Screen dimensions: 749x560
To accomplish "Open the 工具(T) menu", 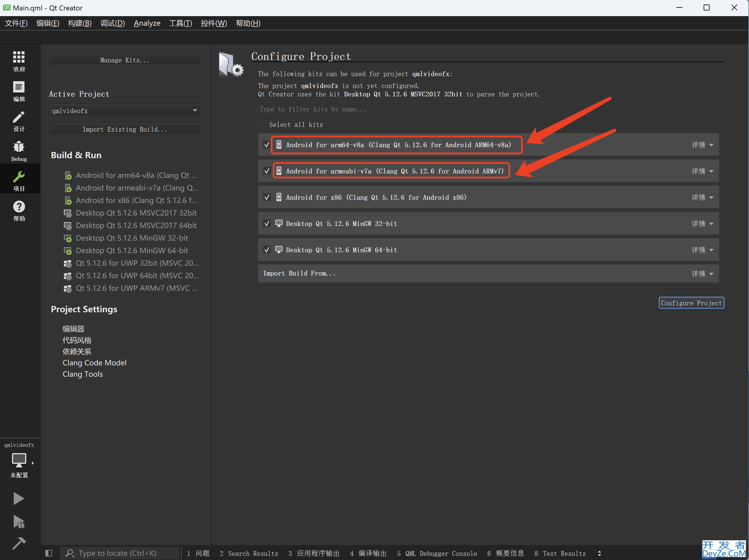I will click(180, 23).
